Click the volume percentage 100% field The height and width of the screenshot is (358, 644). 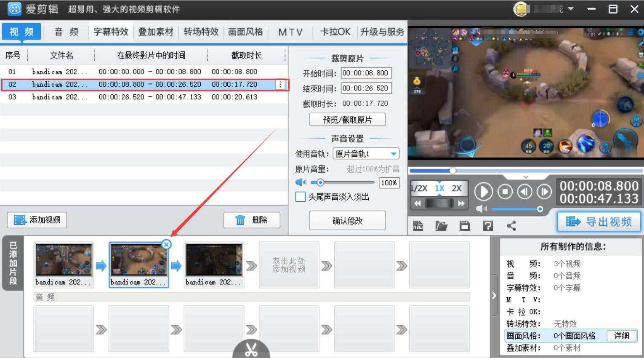point(389,183)
